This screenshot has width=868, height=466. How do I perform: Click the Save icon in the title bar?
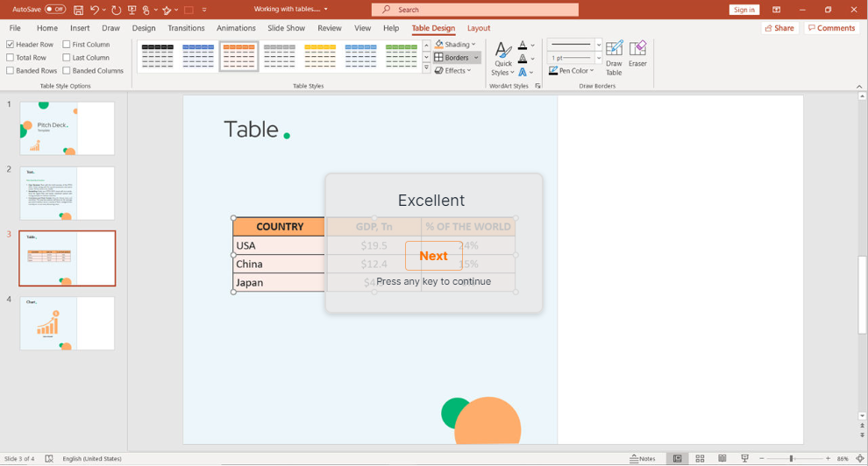(79, 10)
